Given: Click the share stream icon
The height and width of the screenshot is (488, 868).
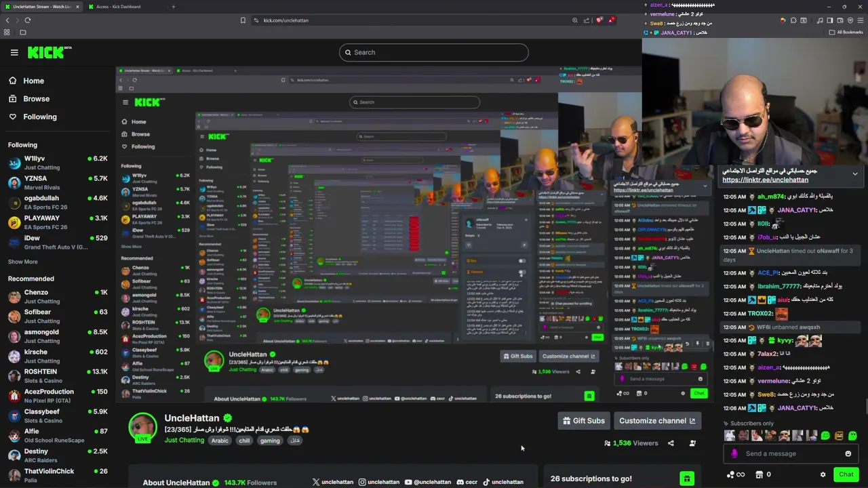Looking at the screenshot, I should 671,443.
